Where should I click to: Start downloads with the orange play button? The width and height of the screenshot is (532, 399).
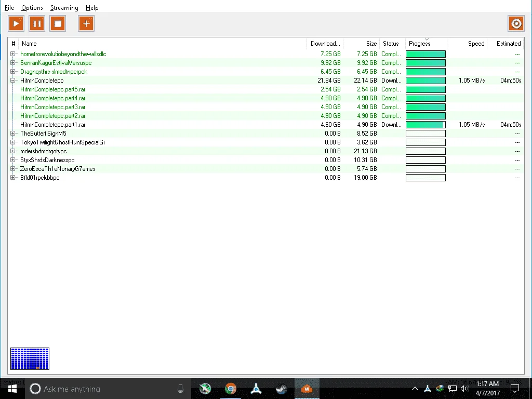16,24
